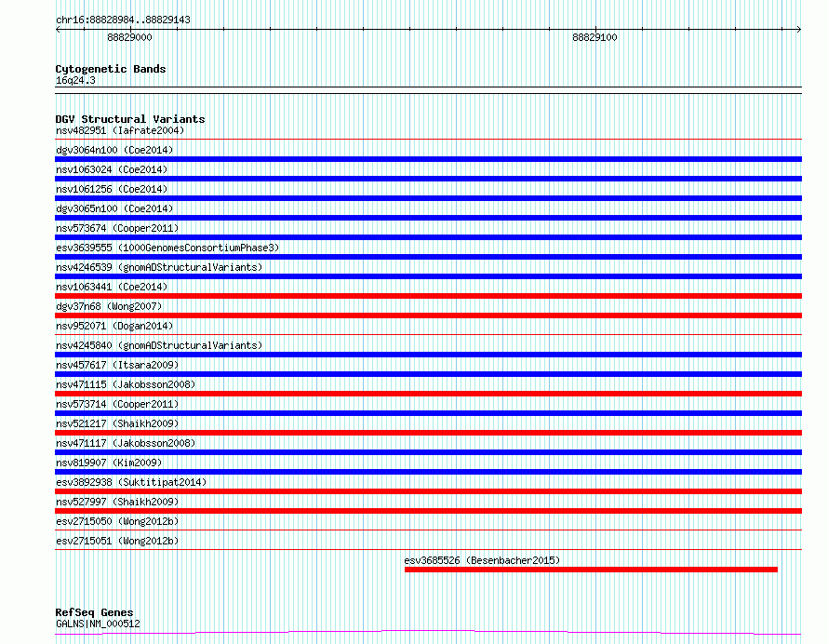This screenshot has width=828, height=644.
Task: Open variant dgv3065n100 (Coe2014)
Action: tap(114, 208)
